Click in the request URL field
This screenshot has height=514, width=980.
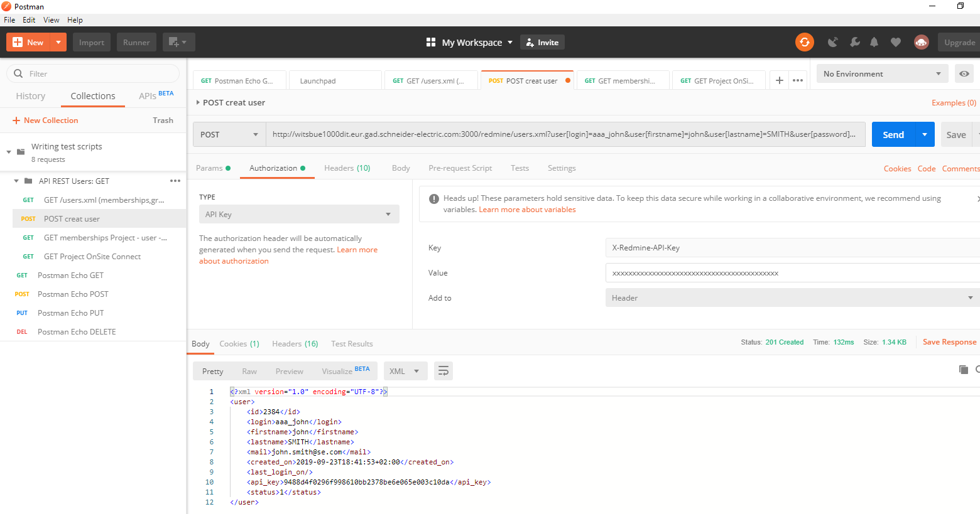(x=565, y=134)
